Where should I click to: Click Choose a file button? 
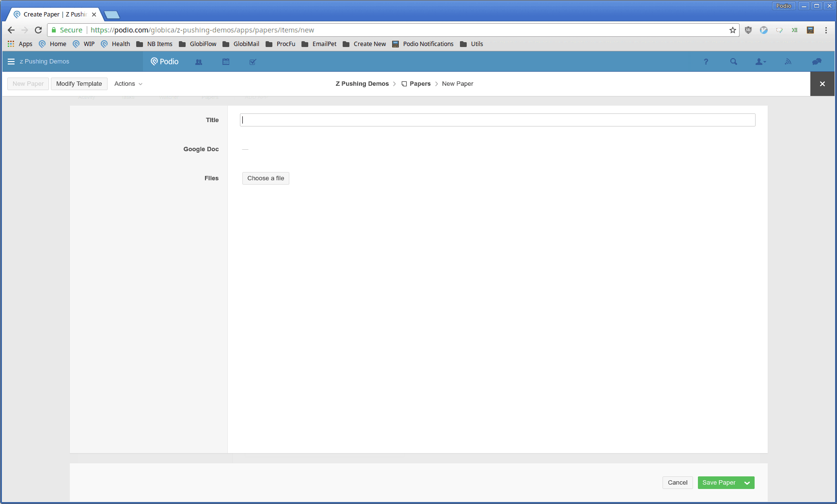(266, 178)
